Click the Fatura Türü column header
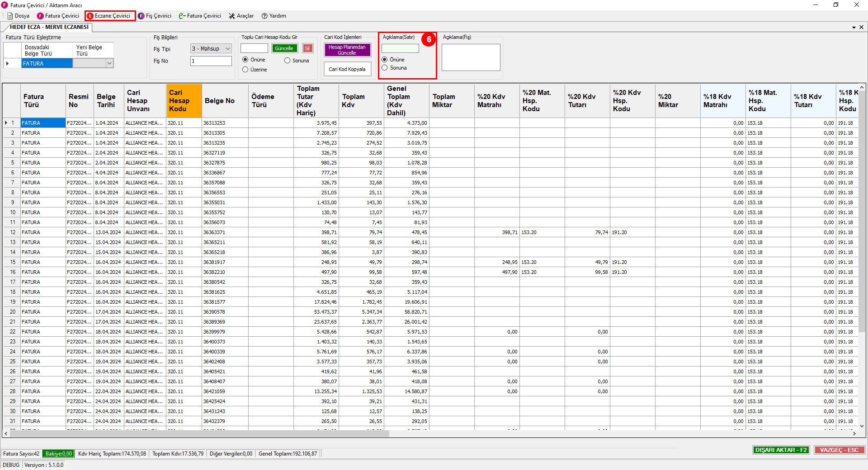This screenshot has width=868, height=470. pos(43,101)
